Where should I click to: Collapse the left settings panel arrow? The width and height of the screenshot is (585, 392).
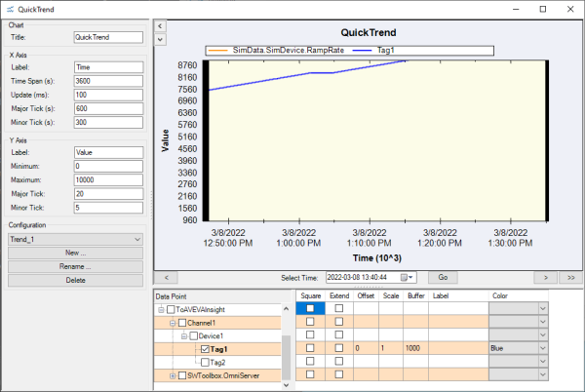[160, 25]
